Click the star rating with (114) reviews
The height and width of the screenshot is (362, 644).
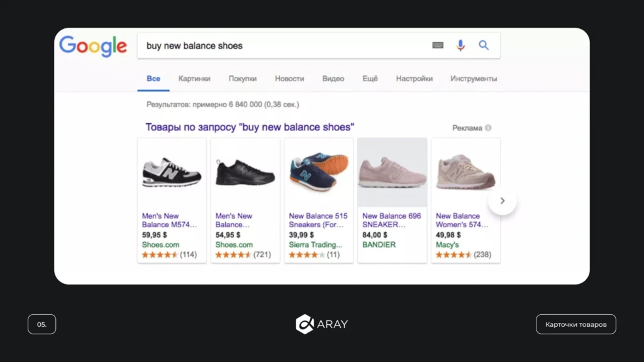click(169, 254)
